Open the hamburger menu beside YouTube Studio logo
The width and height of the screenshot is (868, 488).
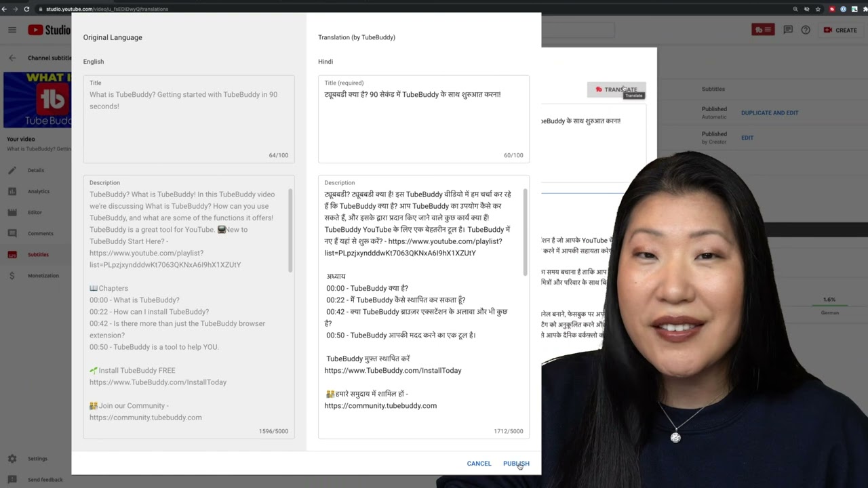coord(12,30)
